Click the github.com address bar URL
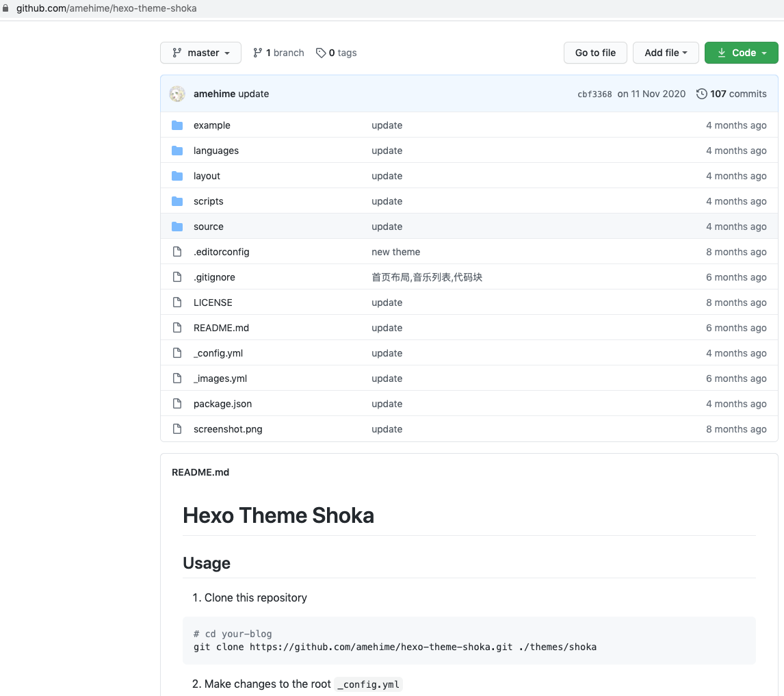 107,8
